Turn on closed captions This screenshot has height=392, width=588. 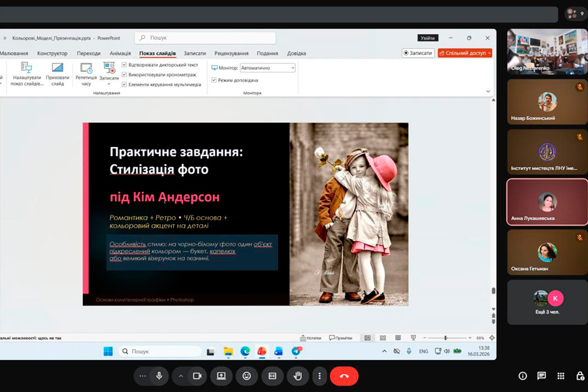click(x=272, y=376)
